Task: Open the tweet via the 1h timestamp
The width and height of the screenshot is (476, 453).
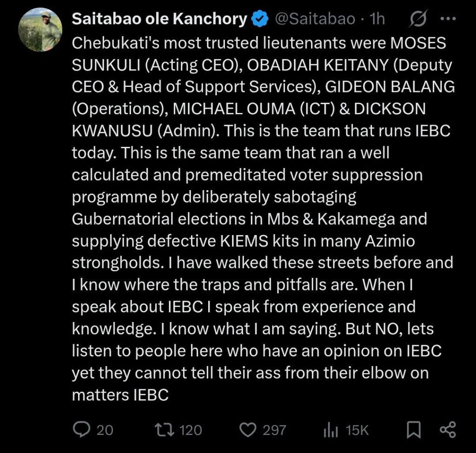Action: [x=377, y=19]
